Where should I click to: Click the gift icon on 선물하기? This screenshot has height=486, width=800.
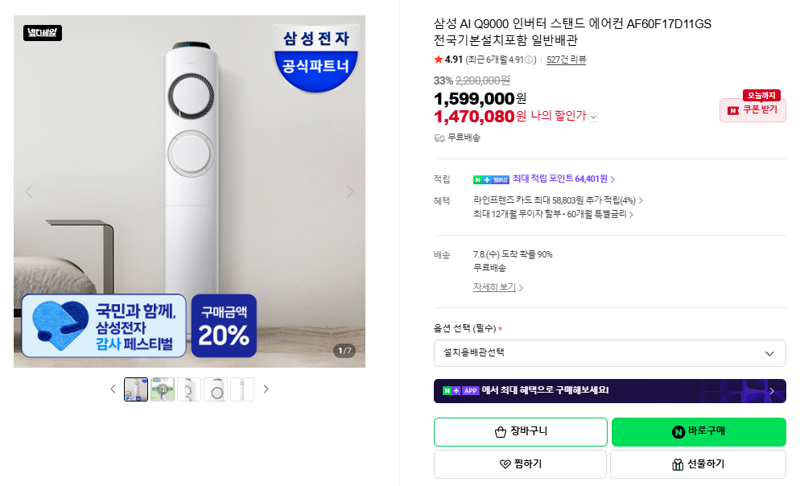(678, 464)
